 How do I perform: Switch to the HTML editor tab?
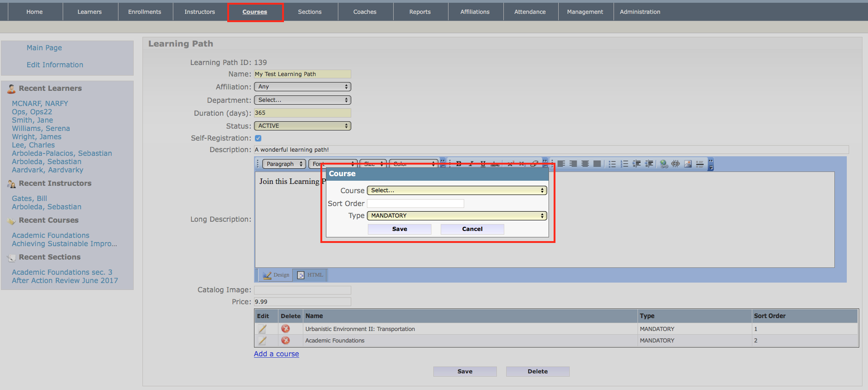(310, 275)
